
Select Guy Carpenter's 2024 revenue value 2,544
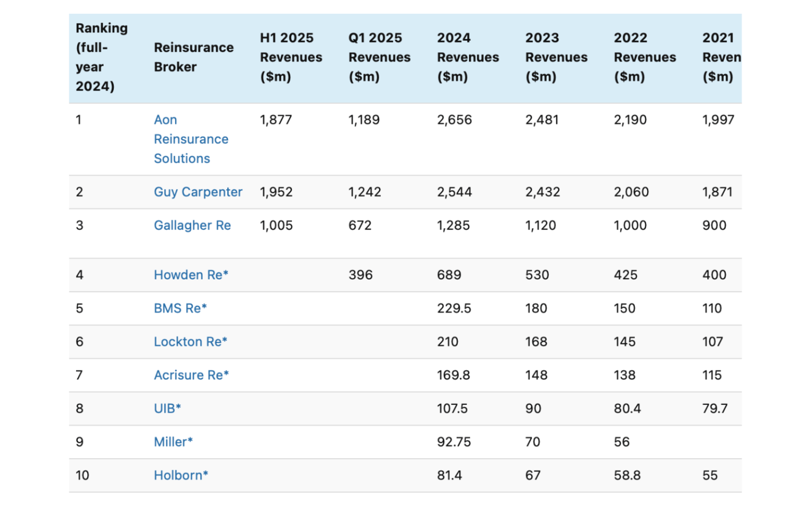(x=454, y=192)
